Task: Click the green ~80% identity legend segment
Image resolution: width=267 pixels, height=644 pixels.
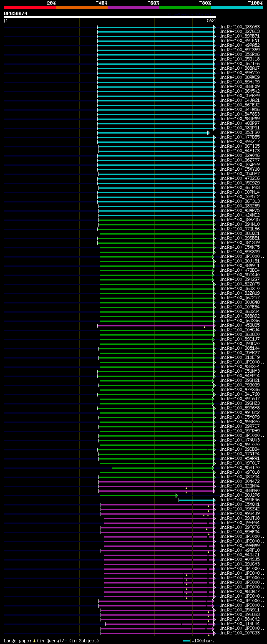Action: (x=185, y=8)
